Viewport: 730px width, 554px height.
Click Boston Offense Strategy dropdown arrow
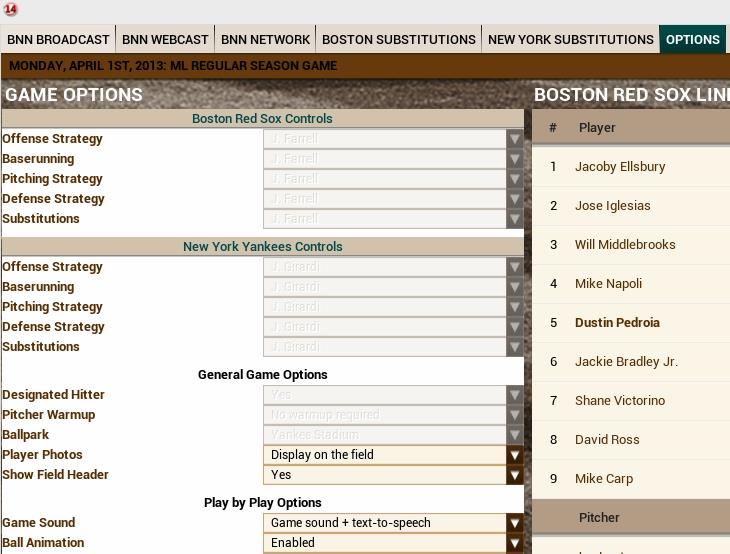pos(515,139)
